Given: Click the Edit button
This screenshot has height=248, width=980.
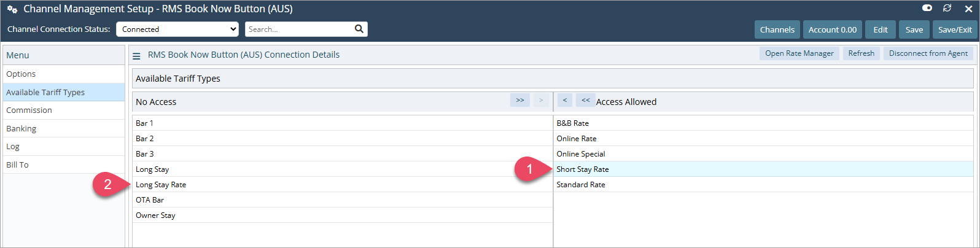Looking at the screenshot, I should tap(881, 29).
